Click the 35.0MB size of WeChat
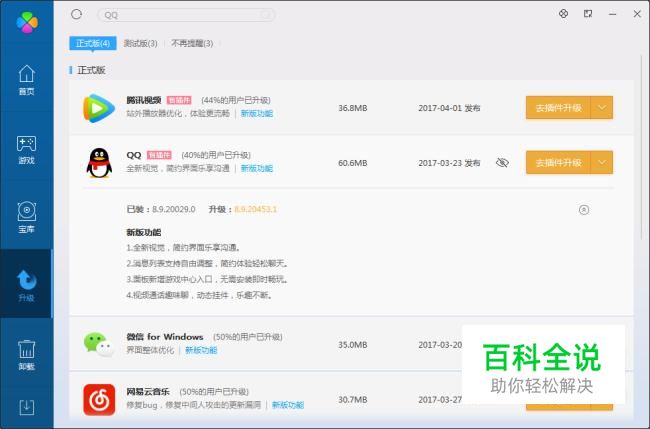Screen dimensions: 650x429 pyautogui.click(x=353, y=344)
